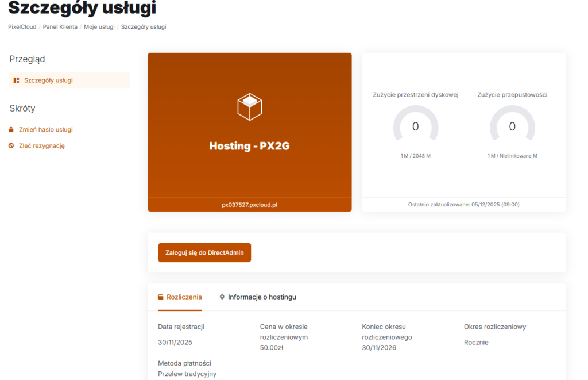Click the wallet icon in Rozliczenia tab
This screenshot has height=380, width=588.
(x=161, y=297)
